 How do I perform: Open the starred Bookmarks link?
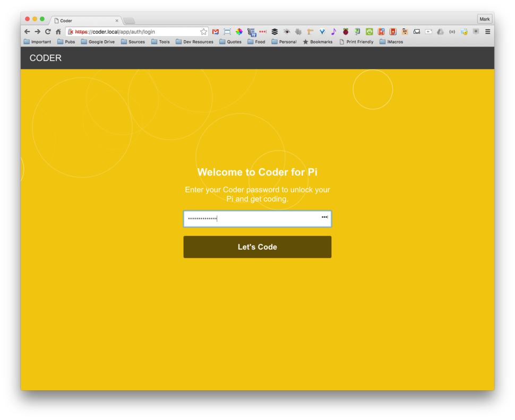coord(317,42)
